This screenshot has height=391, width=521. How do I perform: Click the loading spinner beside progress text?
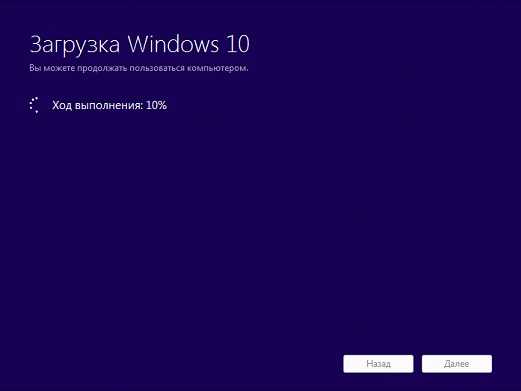click(34, 105)
